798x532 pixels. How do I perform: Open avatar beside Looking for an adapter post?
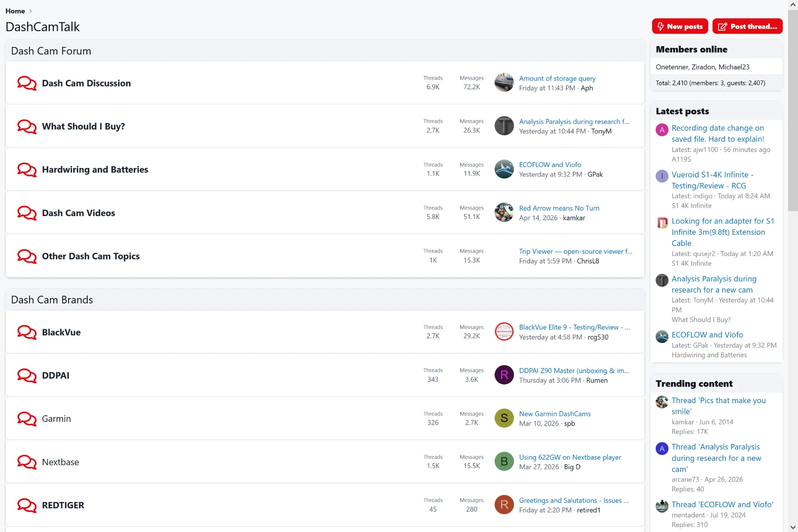[662, 223]
